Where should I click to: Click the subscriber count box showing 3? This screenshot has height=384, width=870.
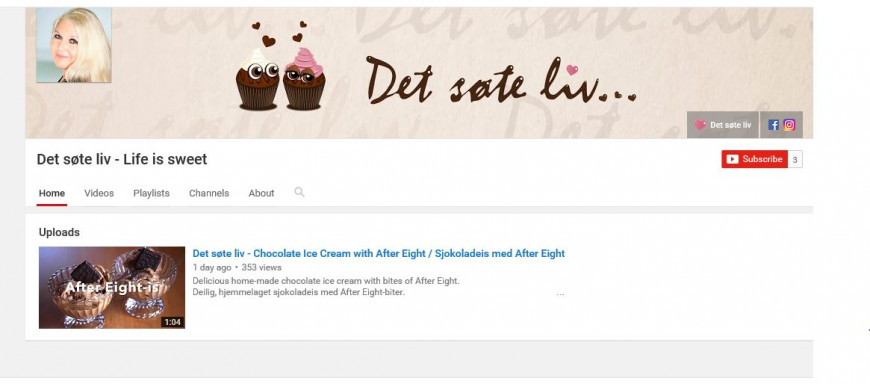tap(795, 160)
